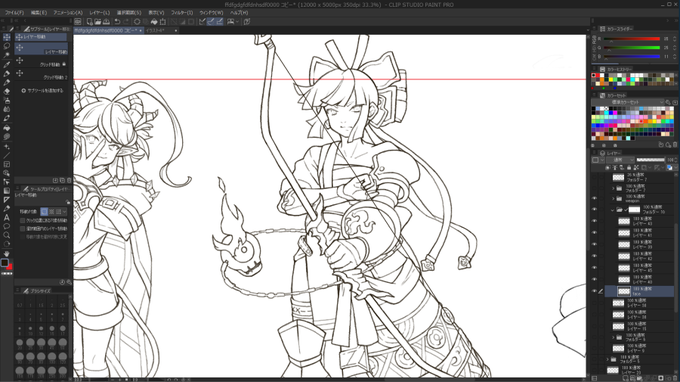Click the lock icon in layer toolbar
Viewport: 680px width, 382px height.
pyautogui.click(x=629, y=167)
